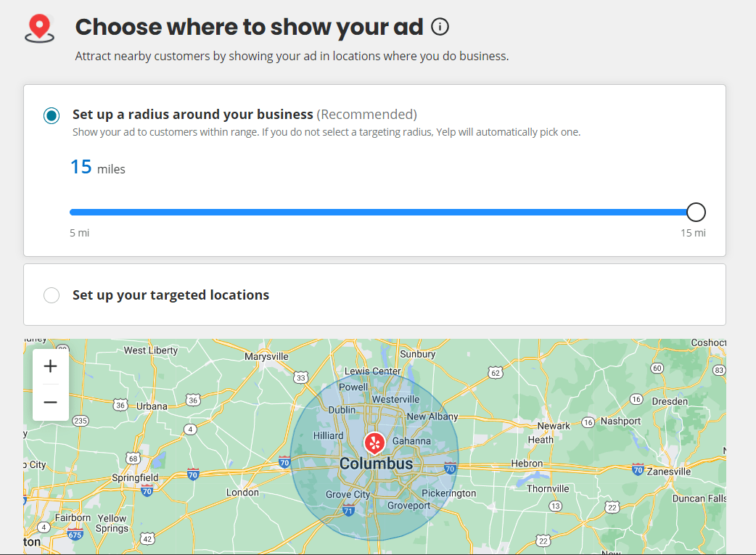Click the '15 mi' maximum label
The height and width of the screenshot is (555, 756).
(693, 233)
